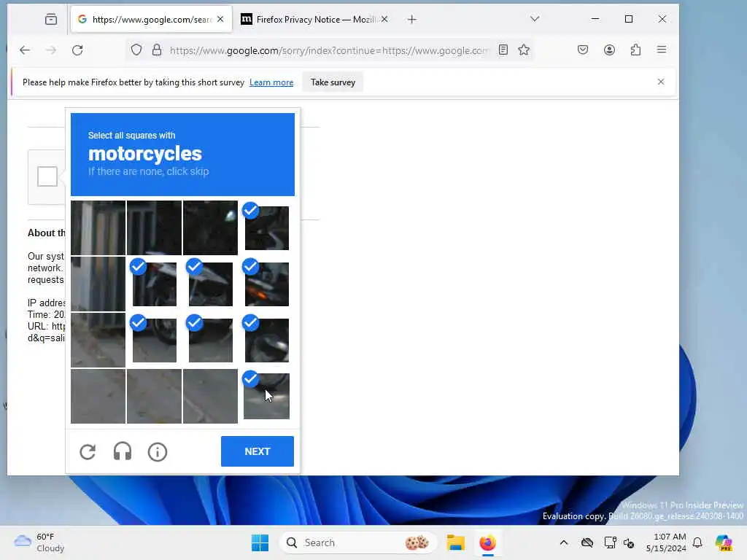Deselect second-row second-column captcha tile
The width and height of the screenshot is (747, 560).
(155, 284)
